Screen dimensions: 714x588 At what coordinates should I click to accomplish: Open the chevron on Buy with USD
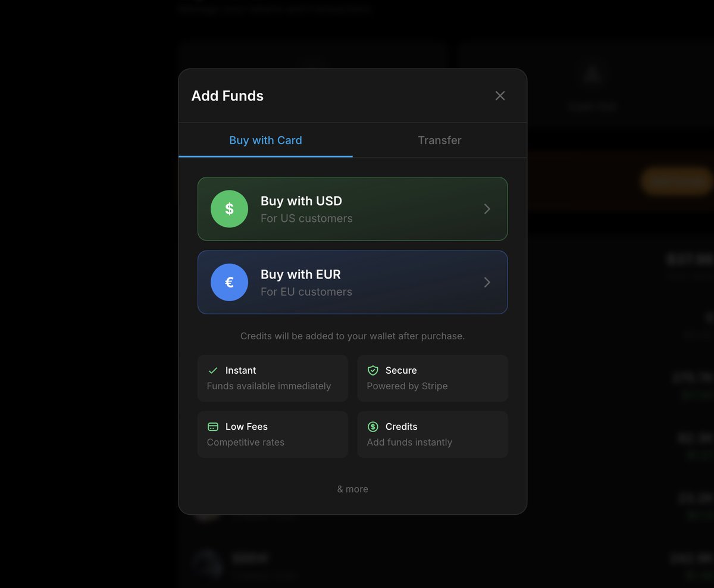tap(487, 209)
